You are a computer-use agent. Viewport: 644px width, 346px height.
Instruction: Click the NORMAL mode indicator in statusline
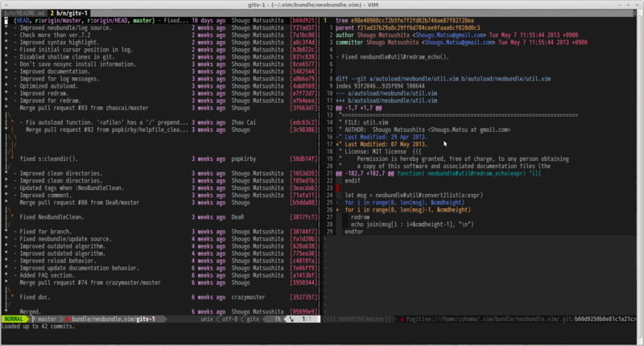[14, 319]
